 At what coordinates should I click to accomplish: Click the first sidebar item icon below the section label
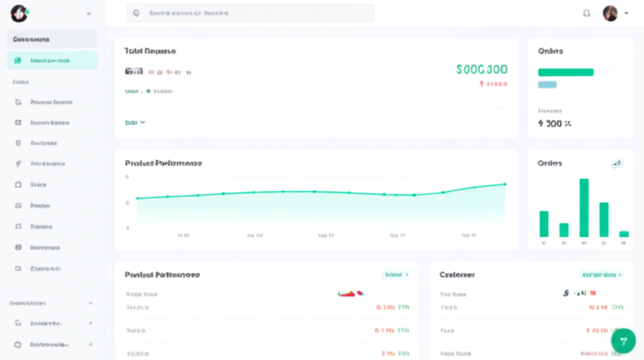point(18,102)
